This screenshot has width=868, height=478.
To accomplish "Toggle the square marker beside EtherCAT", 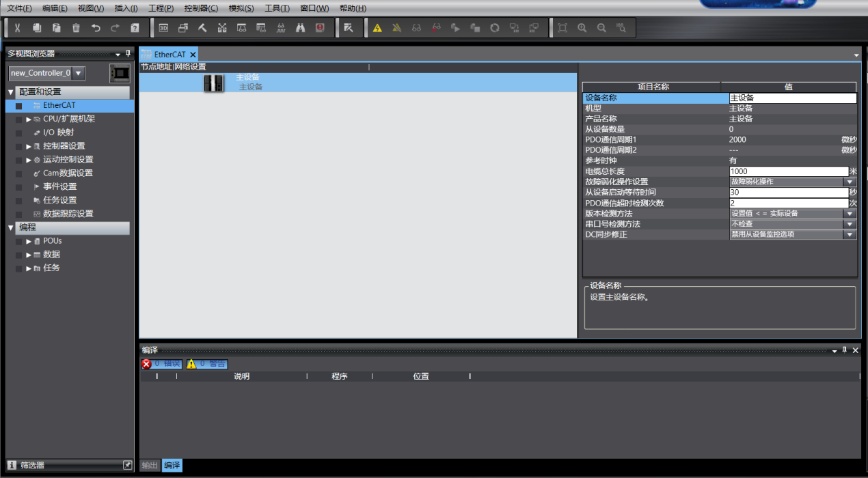I will [x=19, y=106].
